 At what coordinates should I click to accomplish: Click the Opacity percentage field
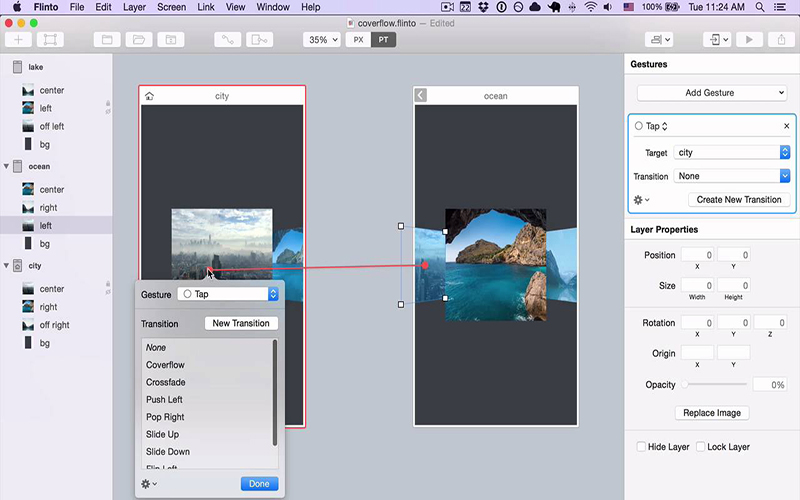[770, 385]
